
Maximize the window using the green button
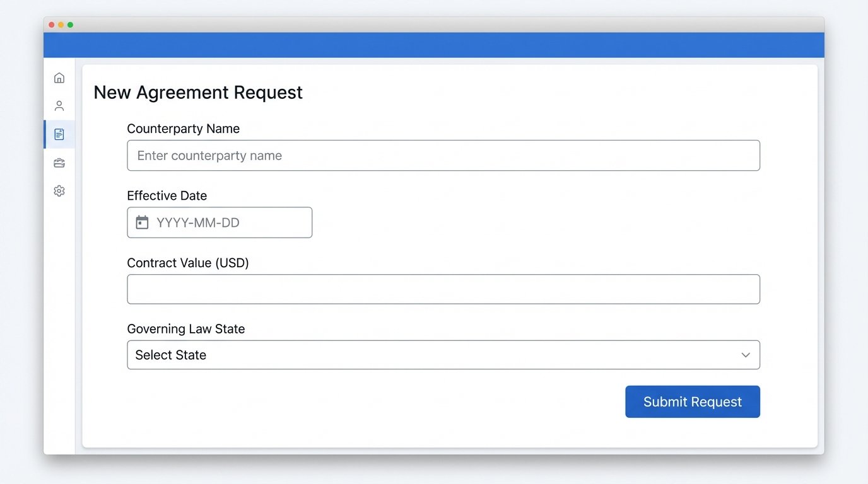coord(70,25)
